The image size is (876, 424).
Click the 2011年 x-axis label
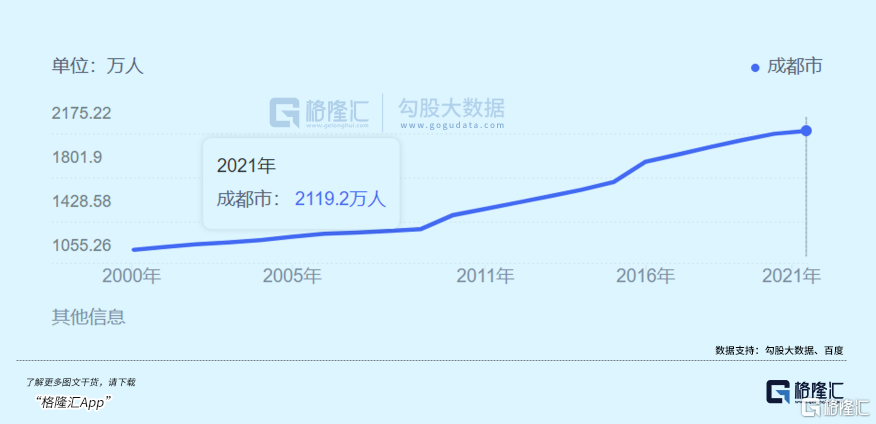(485, 276)
